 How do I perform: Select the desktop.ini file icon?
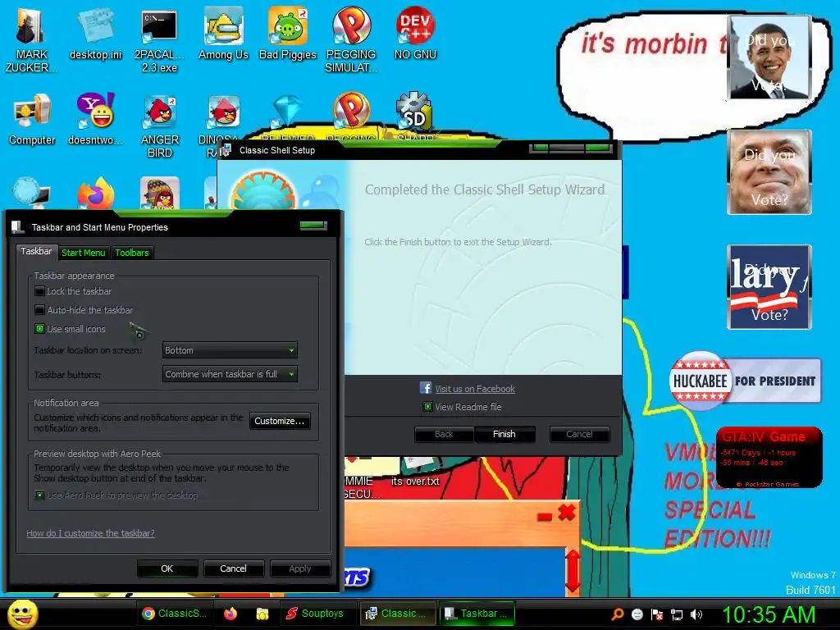coord(95,33)
